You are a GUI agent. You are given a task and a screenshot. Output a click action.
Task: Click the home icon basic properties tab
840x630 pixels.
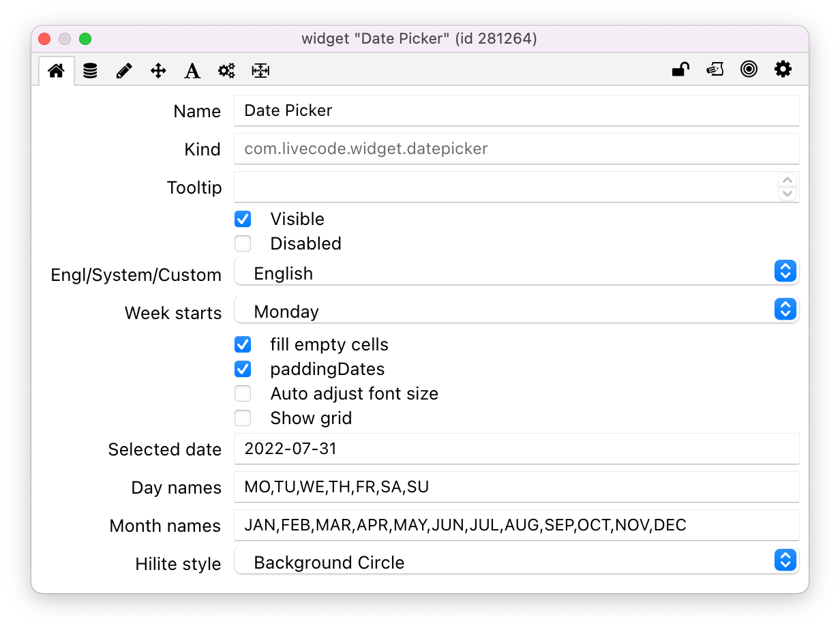click(56, 70)
